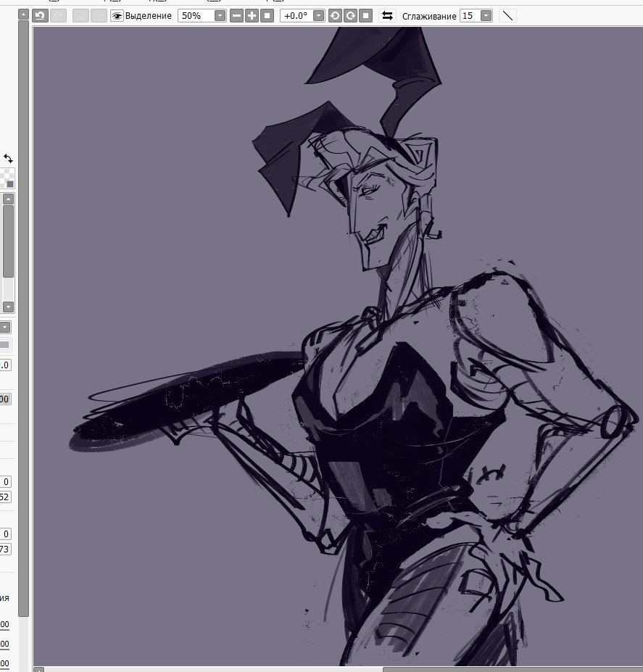Click the canvas horizontal scrollbar left arrow
The image size is (643, 672).
point(39,670)
